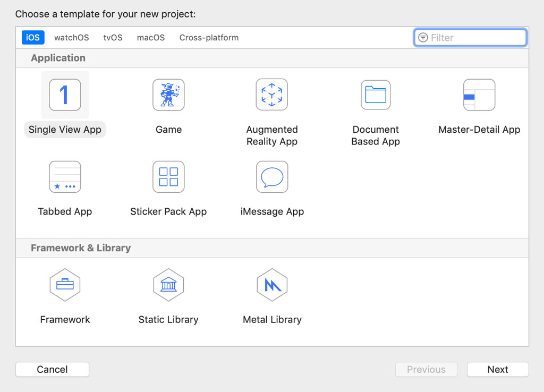This screenshot has width=544, height=392.
Task: Select the Single View App template
Action: tap(65, 95)
